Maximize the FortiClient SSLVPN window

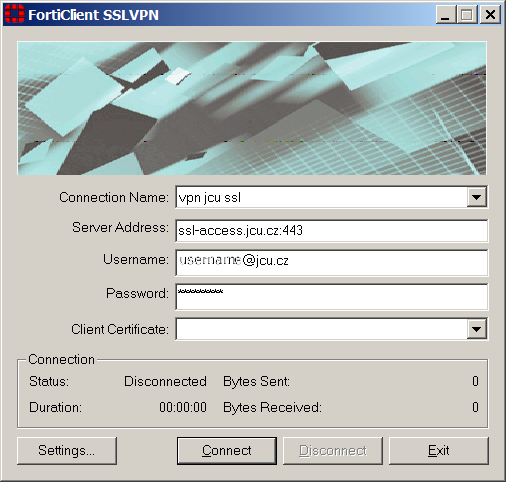click(467, 15)
